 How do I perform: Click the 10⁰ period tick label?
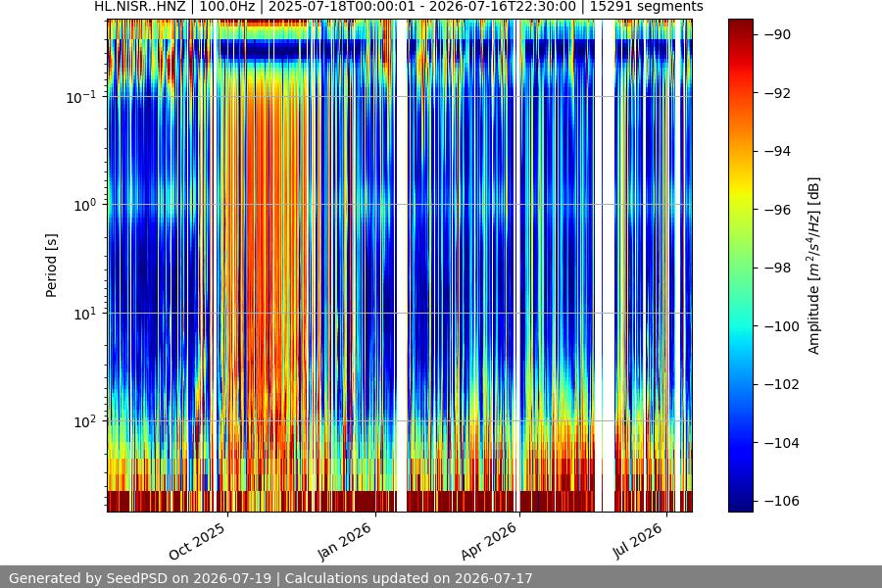[85, 205]
